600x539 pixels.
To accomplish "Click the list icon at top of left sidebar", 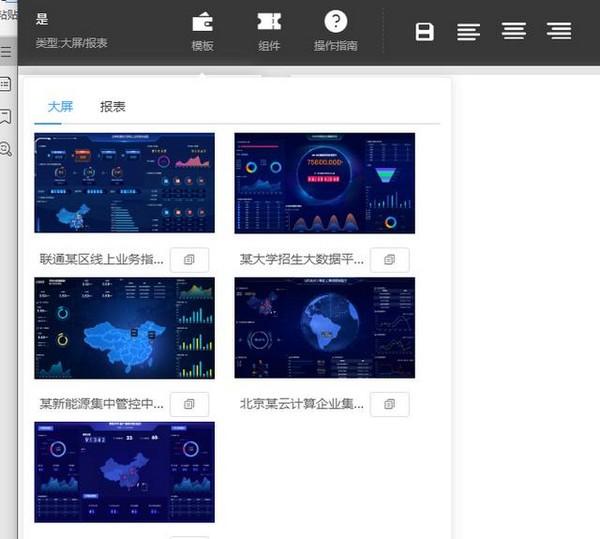I will 6,51.
